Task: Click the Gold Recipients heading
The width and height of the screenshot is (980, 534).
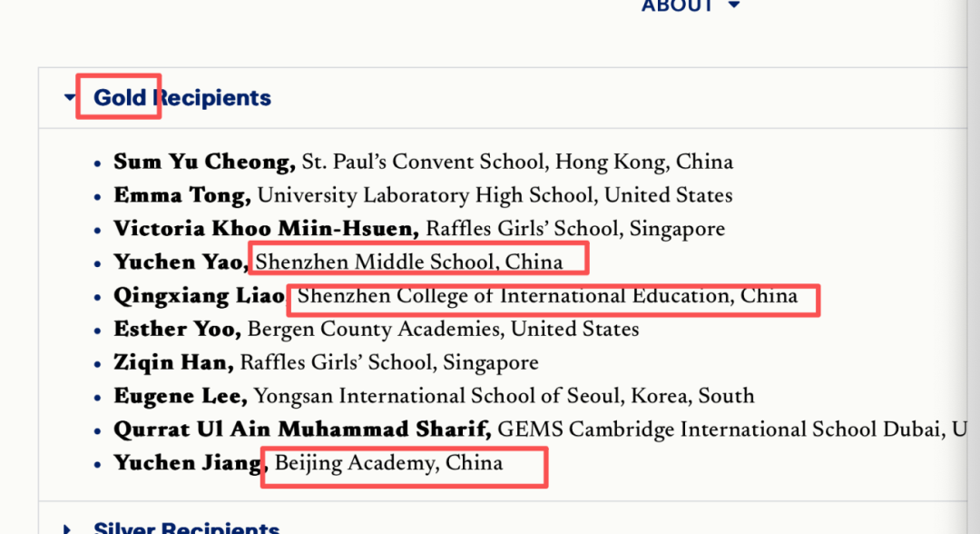Action: [181, 98]
